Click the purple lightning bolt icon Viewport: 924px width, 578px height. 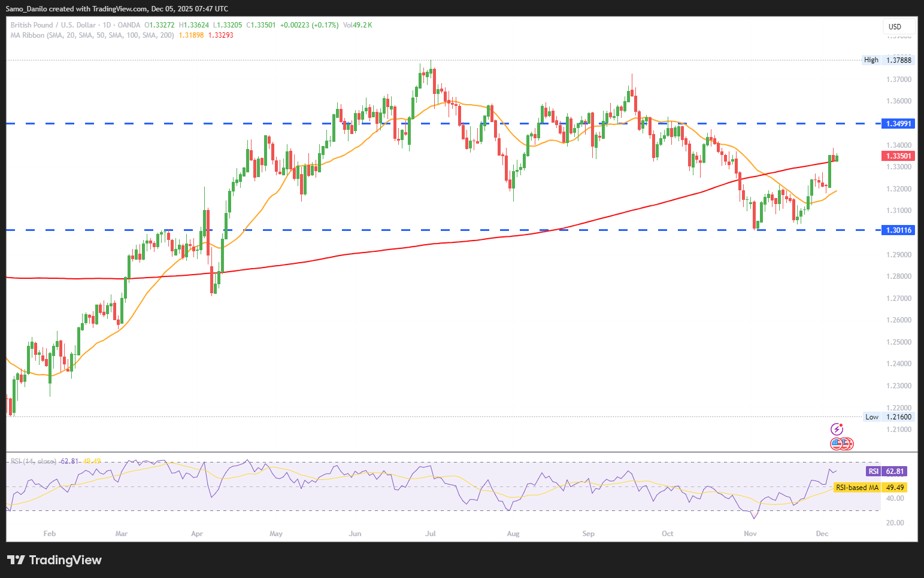click(x=837, y=429)
